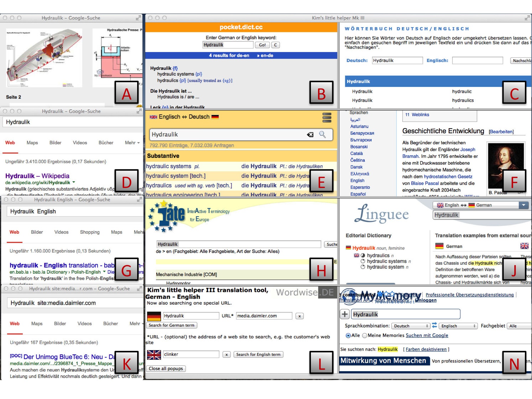Image resolution: width=532 pixels, height=399 pixels.
Task: Open the arrow next to de.wikipedia.org/wiki/Hydraulik
Action: point(74,182)
